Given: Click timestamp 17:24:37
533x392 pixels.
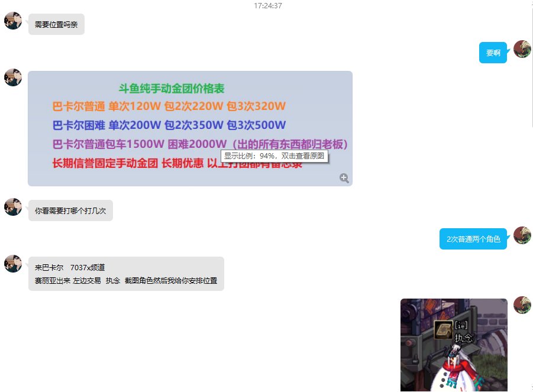Looking at the screenshot, I should (x=268, y=5).
